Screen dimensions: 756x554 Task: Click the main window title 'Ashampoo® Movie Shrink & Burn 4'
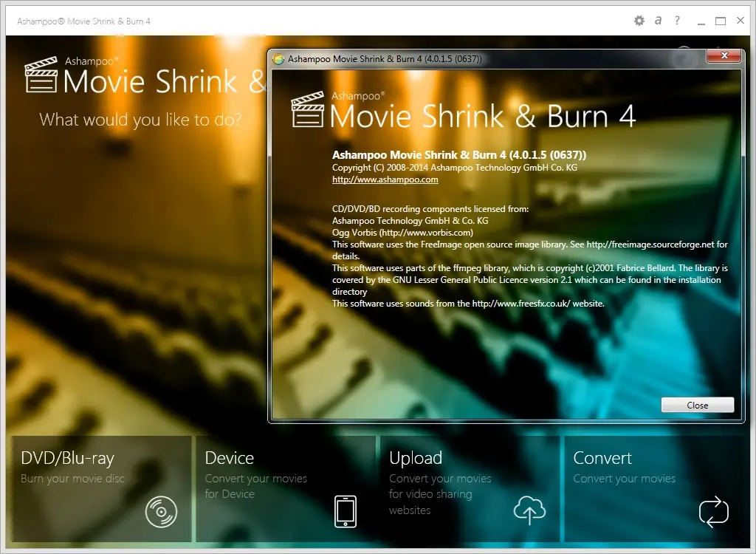[84, 21]
